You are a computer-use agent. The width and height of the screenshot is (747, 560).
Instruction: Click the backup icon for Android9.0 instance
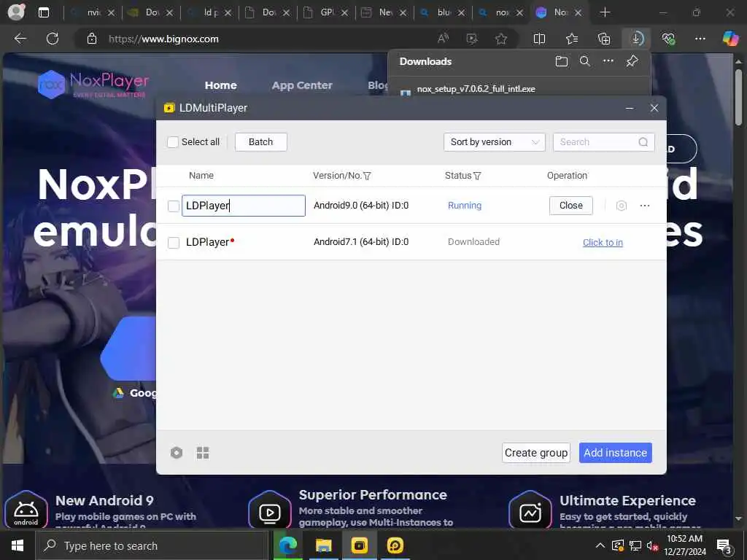622,206
